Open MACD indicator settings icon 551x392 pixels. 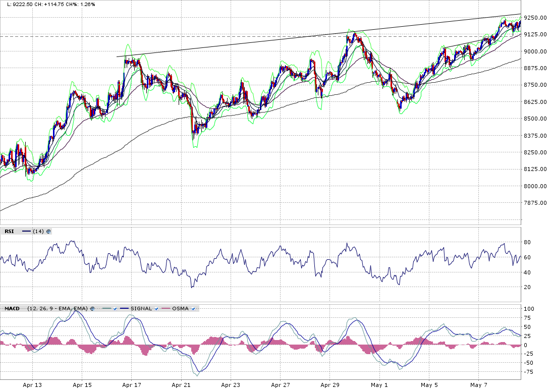[92, 308]
